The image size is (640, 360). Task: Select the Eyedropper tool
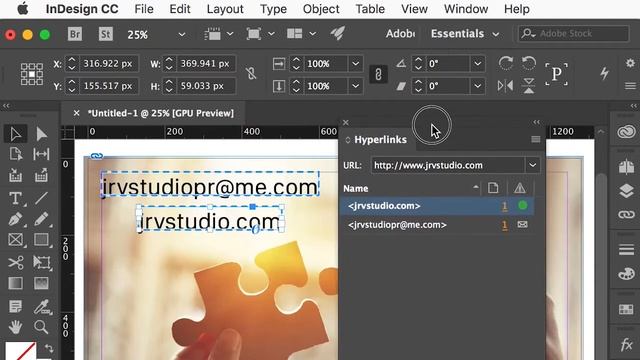click(41, 306)
